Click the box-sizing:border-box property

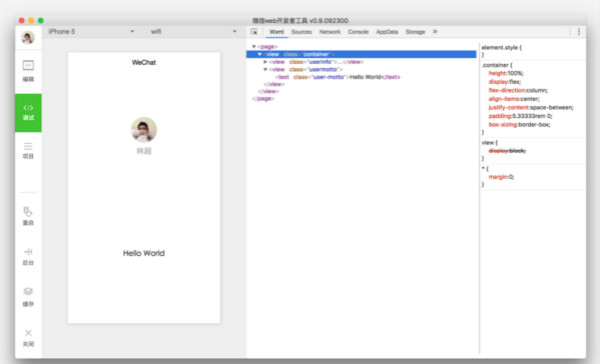pyautogui.click(x=519, y=124)
